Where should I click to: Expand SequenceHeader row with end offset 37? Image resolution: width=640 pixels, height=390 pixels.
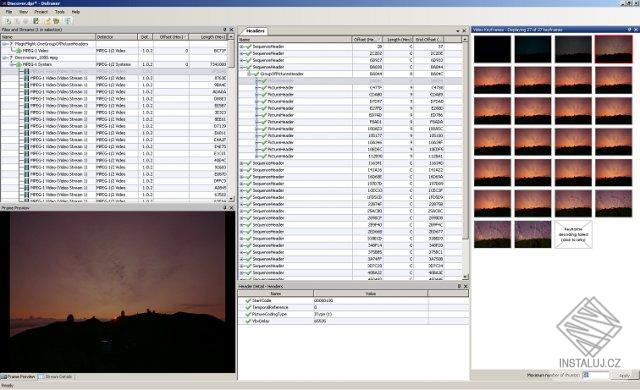pyautogui.click(x=241, y=47)
